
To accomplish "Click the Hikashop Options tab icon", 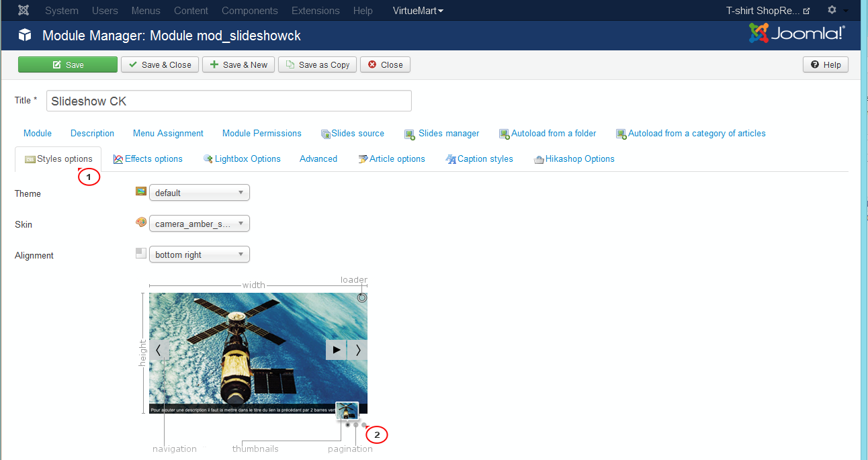I will tap(539, 159).
